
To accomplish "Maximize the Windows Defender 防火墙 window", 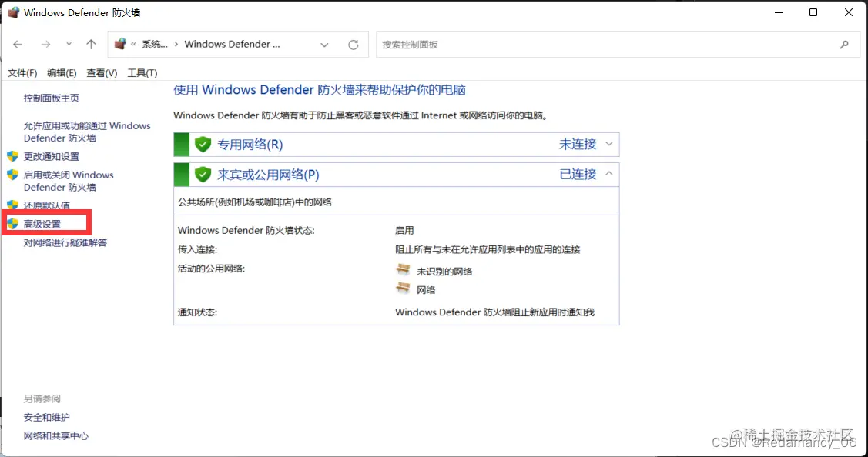I will pos(813,12).
